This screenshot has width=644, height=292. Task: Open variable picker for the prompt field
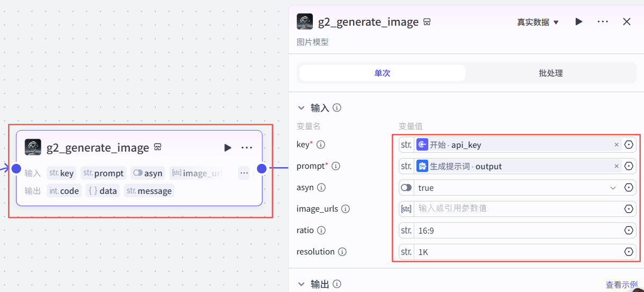(x=629, y=166)
